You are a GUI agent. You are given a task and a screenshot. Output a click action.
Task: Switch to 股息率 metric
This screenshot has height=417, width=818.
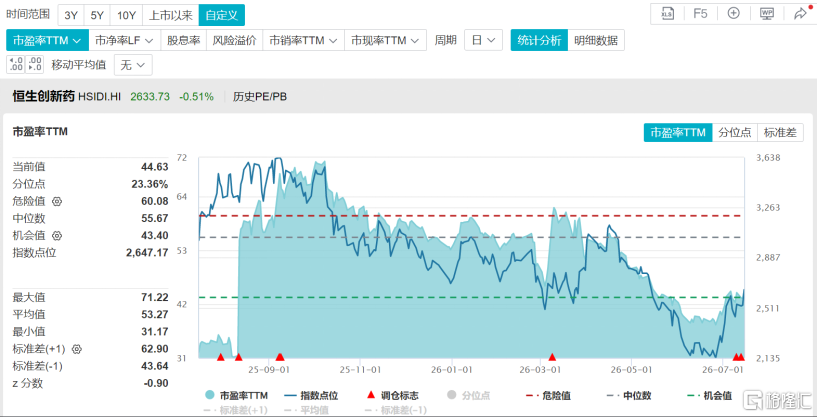click(184, 40)
